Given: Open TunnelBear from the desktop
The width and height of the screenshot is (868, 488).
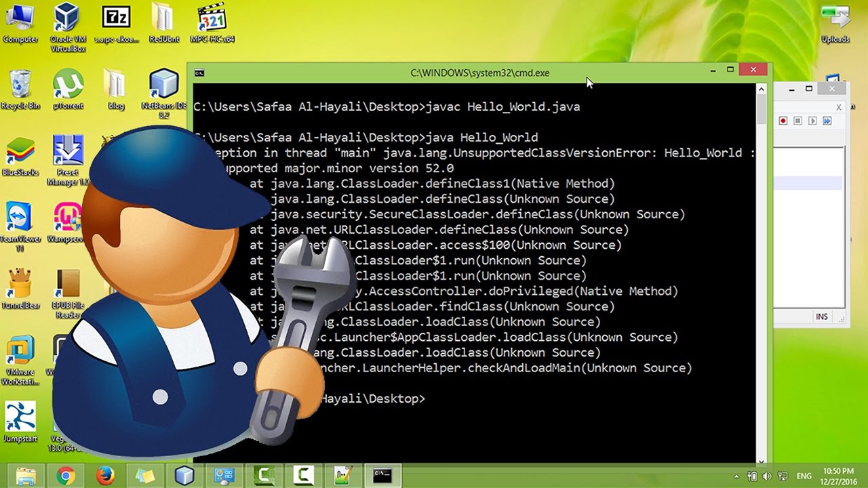Looking at the screenshot, I should click(20, 288).
